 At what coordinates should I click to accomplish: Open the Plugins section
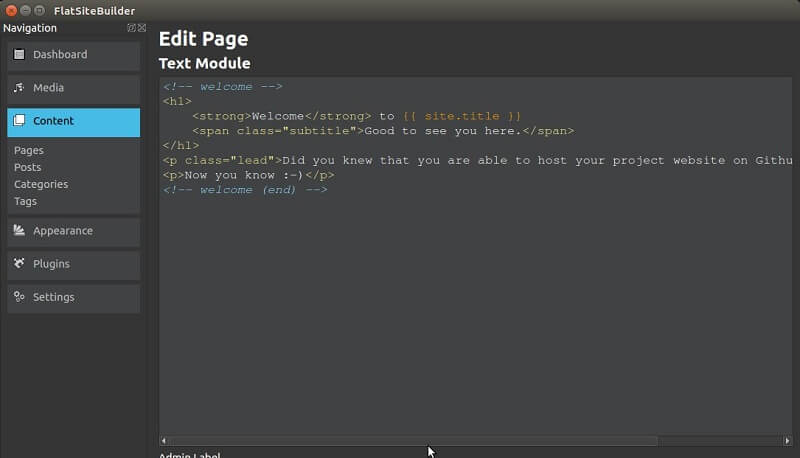point(73,265)
